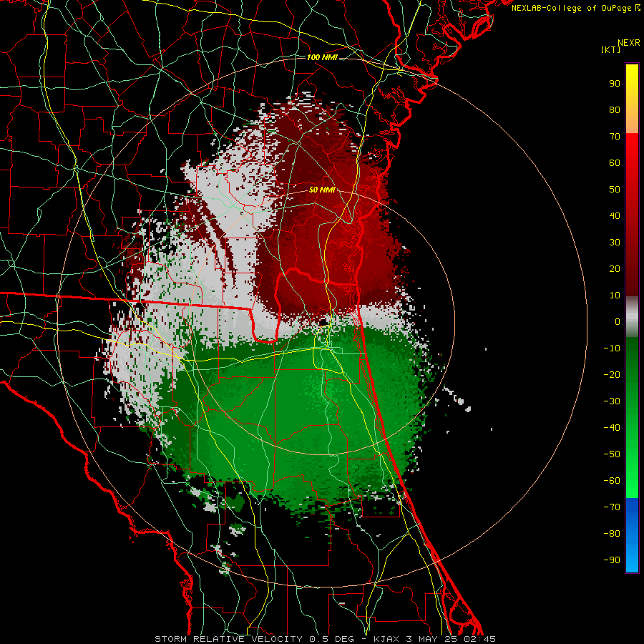Click the 80 value on the velocity scale
The image size is (644, 644).
(x=615, y=110)
